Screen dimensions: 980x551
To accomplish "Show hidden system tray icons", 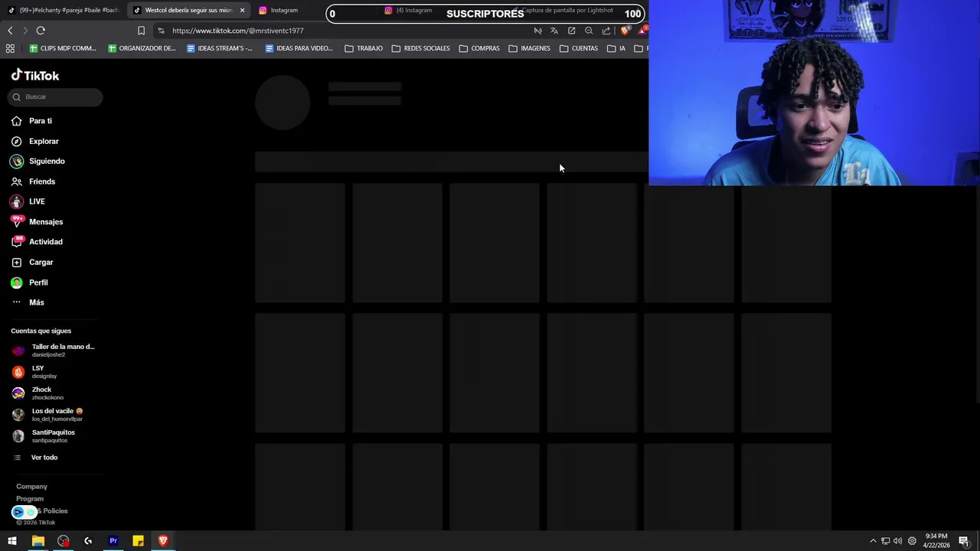I will pyautogui.click(x=873, y=541).
